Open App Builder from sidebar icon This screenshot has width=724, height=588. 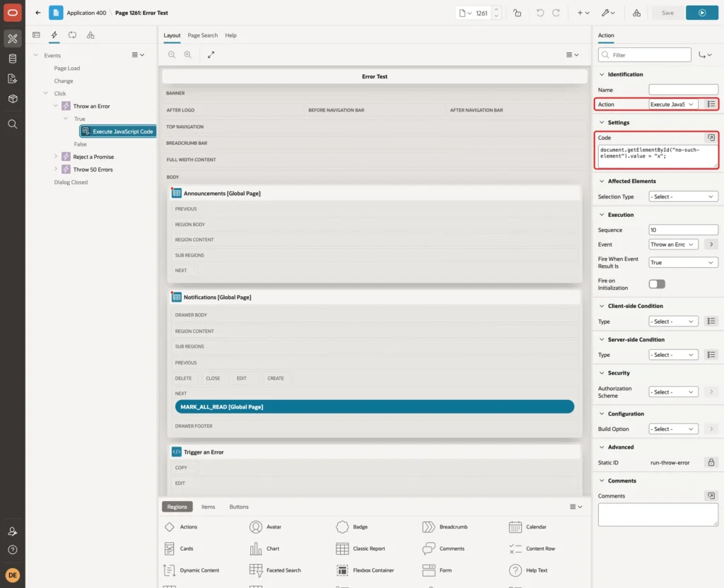pos(13,39)
